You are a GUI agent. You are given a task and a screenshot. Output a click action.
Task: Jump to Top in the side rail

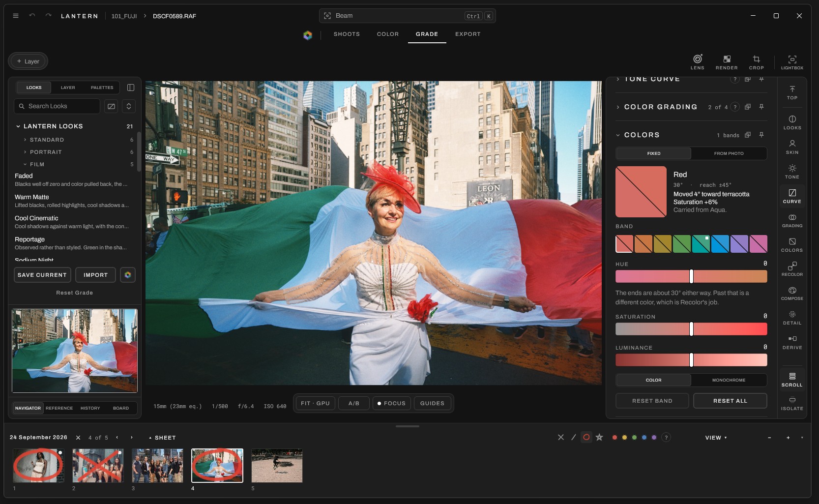pyautogui.click(x=792, y=92)
